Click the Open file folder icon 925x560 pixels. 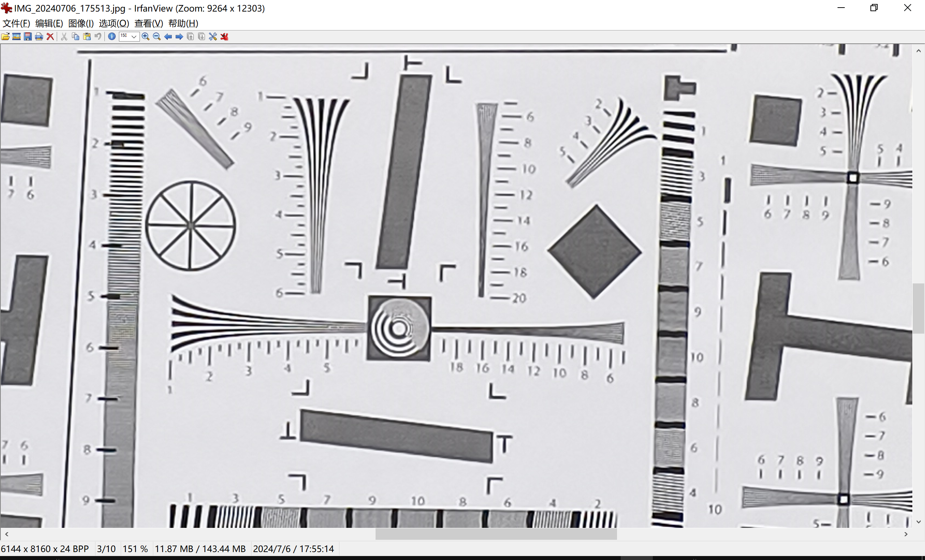pos(5,36)
